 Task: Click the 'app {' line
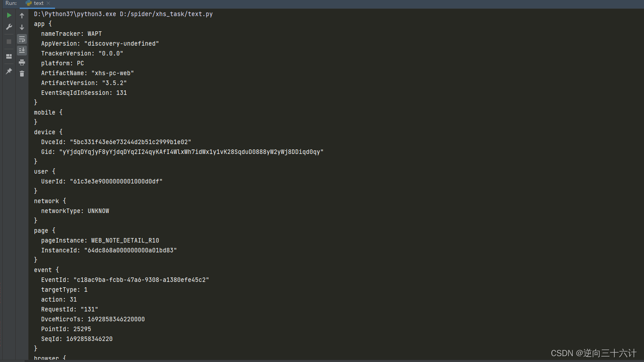(43, 24)
